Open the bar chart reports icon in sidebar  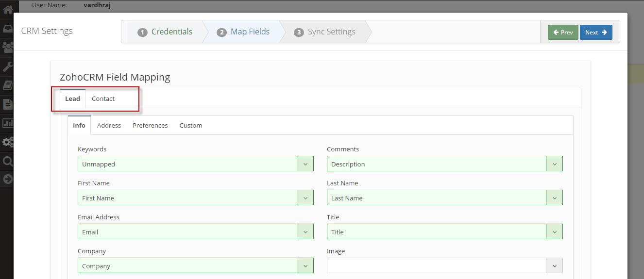point(8,123)
